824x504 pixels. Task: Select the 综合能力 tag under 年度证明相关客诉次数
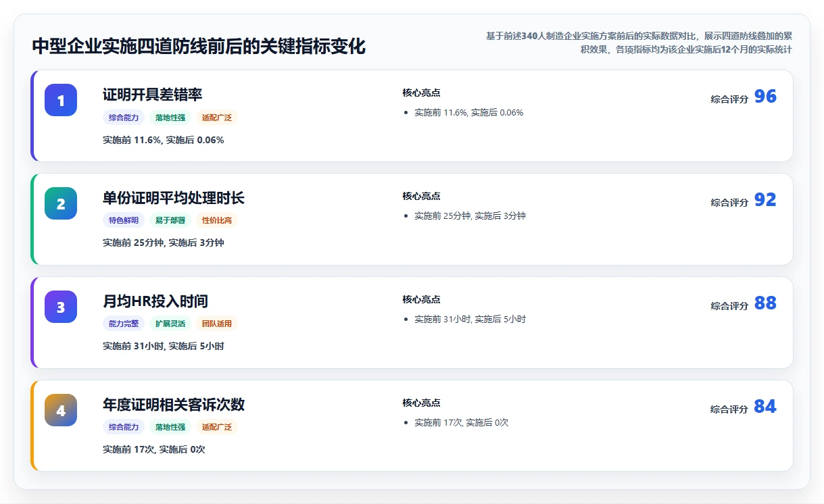tap(124, 427)
